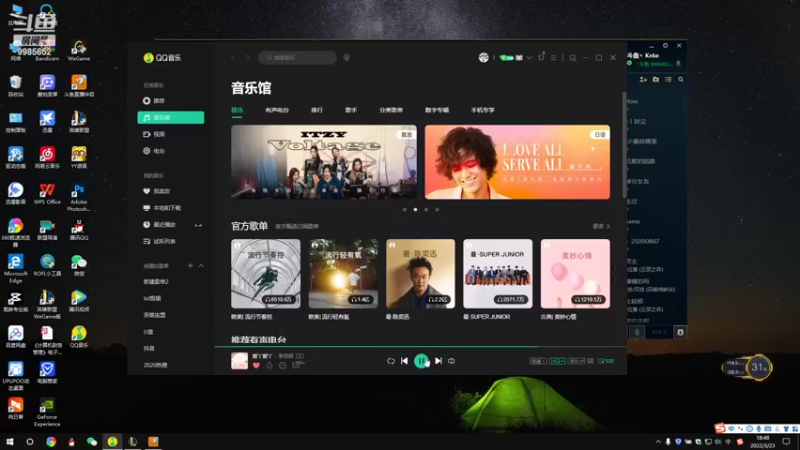The width and height of the screenshot is (800, 450).
Task: Play the previous track
Action: pyautogui.click(x=405, y=361)
